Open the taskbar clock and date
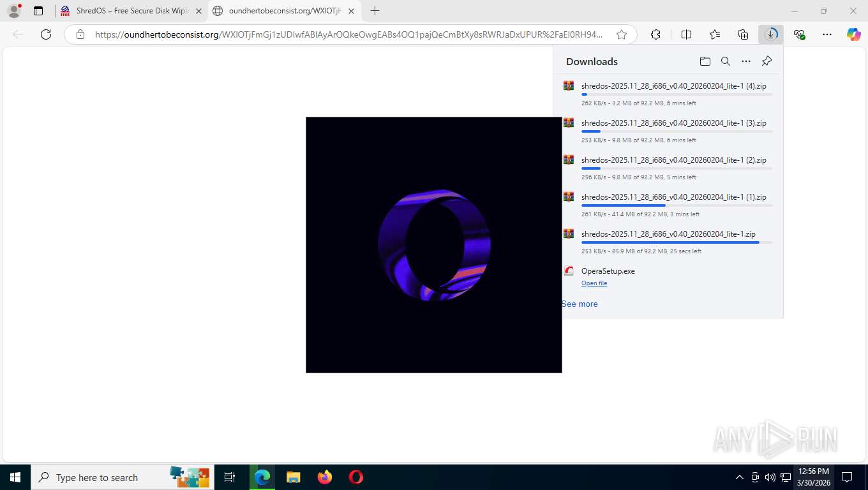This screenshot has width=868, height=490. [x=814, y=477]
